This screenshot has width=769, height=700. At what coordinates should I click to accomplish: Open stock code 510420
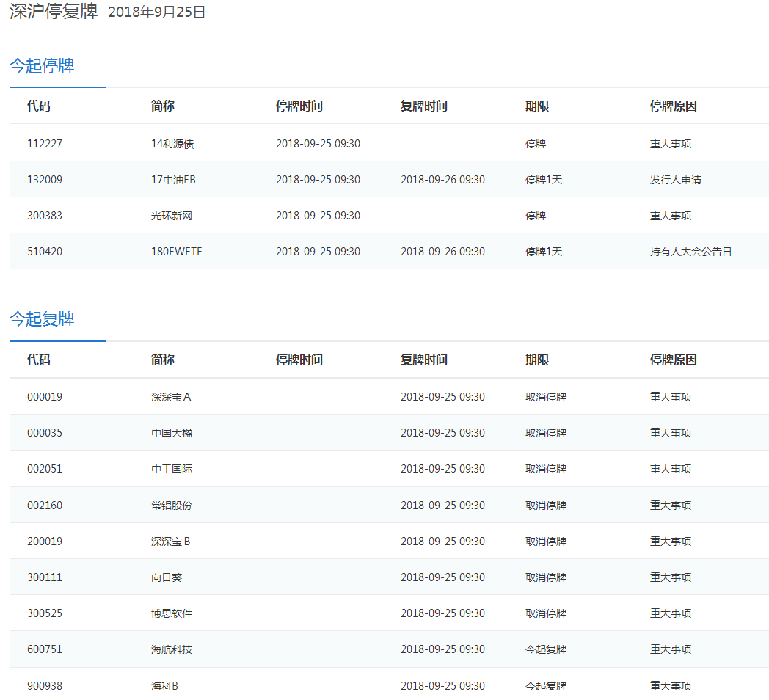[x=45, y=252]
